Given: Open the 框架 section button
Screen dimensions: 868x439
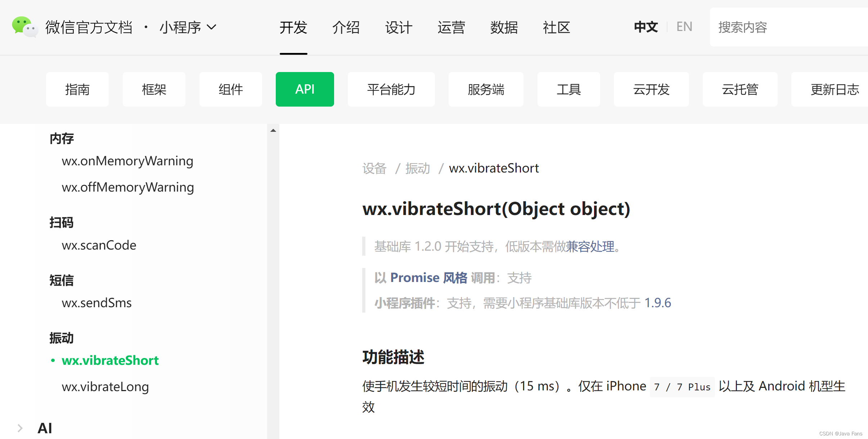Looking at the screenshot, I should (x=154, y=89).
